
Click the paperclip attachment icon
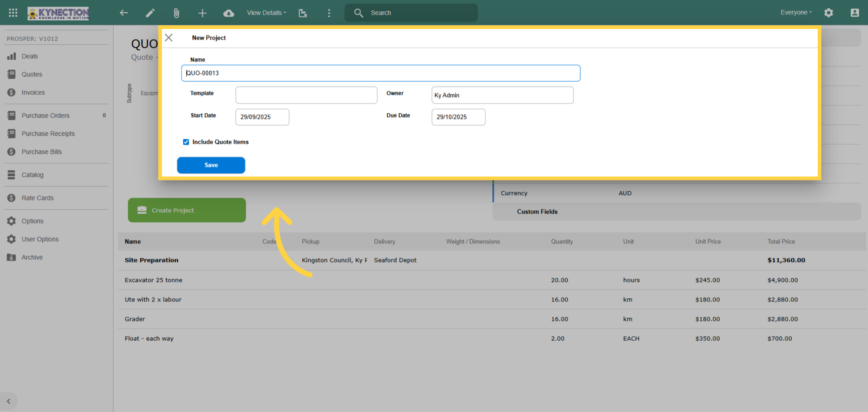pos(176,13)
